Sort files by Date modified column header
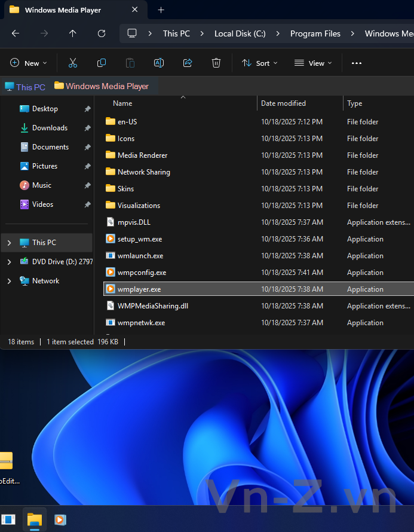The width and height of the screenshot is (414, 532). pos(283,103)
